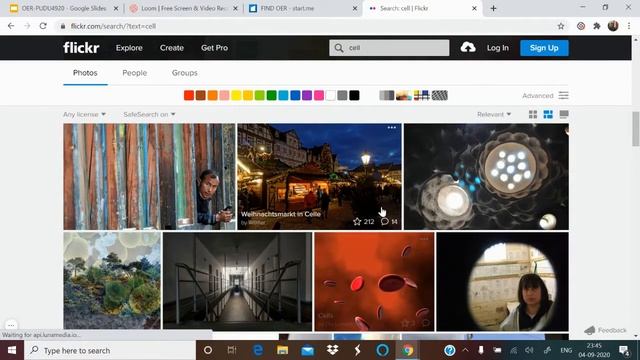This screenshot has height=360, width=640.
Task: Filter by black and white style
Action: click(387, 96)
